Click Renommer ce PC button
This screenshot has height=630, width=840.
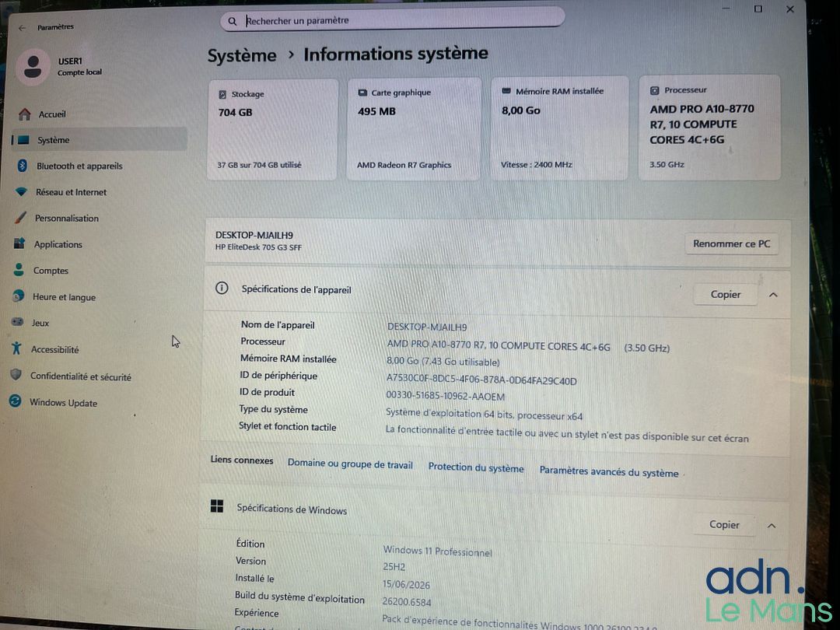[731, 243]
